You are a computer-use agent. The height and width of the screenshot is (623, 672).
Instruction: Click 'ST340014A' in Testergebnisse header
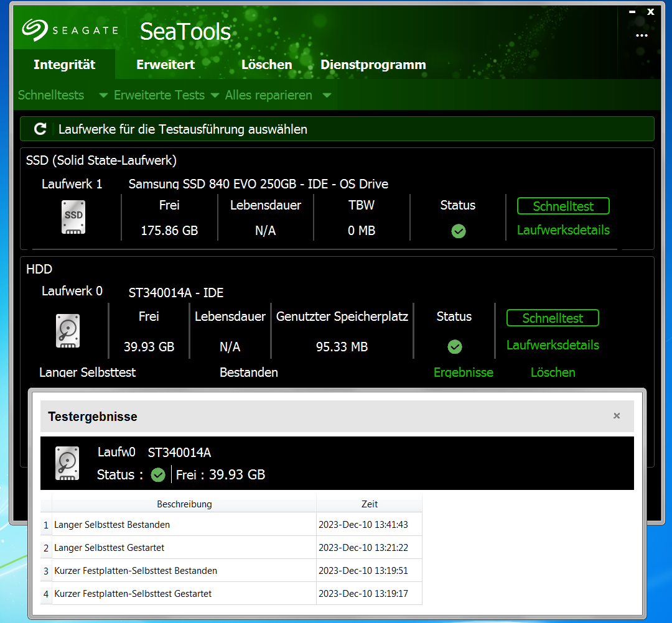[x=179, y=452]
